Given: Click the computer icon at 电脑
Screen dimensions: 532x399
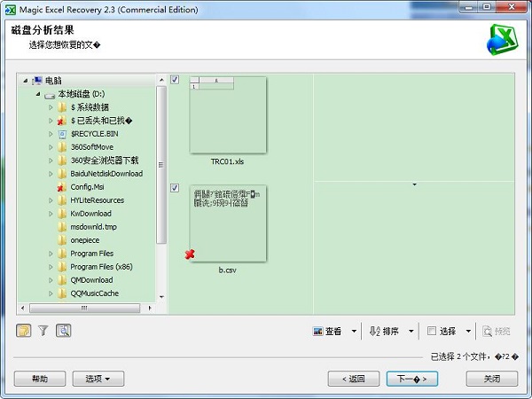Looking at the screenshot, I should click(37, 81).
